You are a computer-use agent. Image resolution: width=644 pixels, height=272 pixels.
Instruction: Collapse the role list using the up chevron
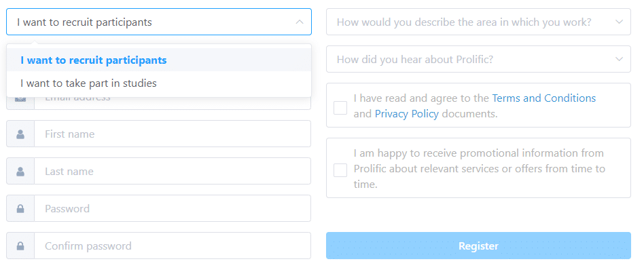[x=300, y=22]
